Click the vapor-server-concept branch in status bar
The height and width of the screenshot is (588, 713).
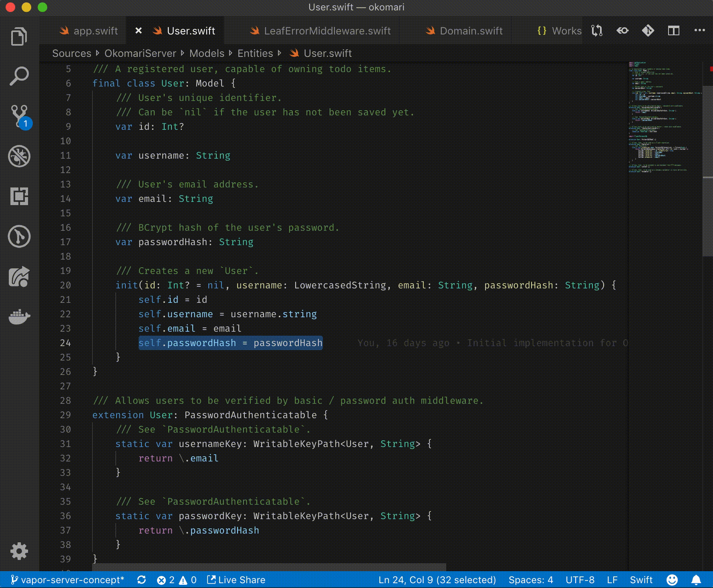coord(67,580)
